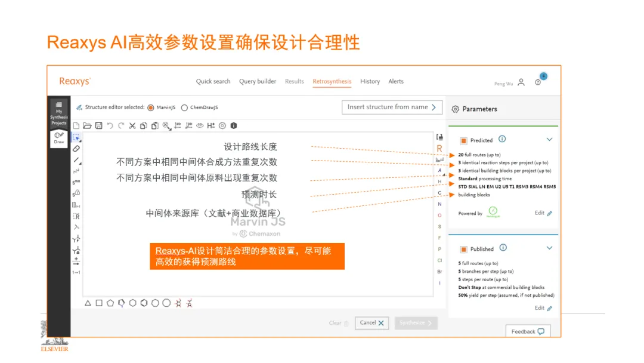Click the large R group button

click(439, 149)
